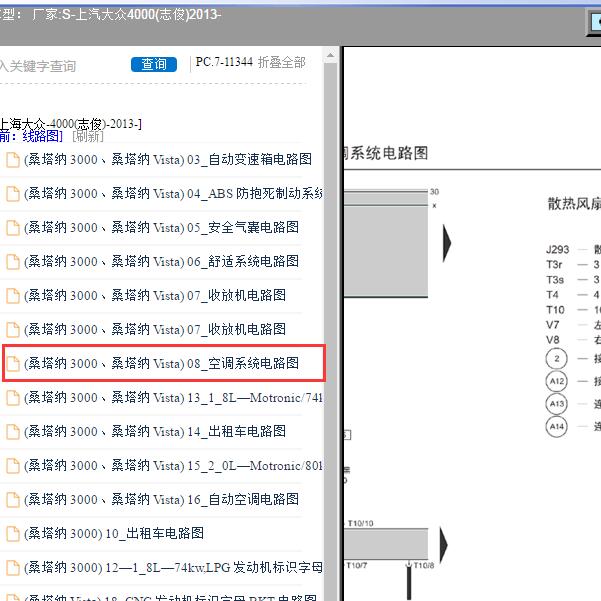
Task: Open 桑塔纳 3000 10_出租车电路图 entry
Action: tap(114, 533)
